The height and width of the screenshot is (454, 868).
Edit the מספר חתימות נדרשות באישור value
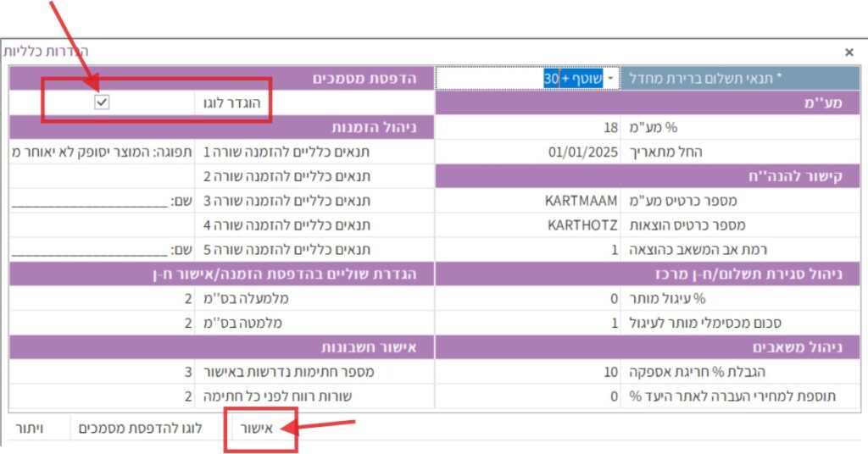coord(102,373)
